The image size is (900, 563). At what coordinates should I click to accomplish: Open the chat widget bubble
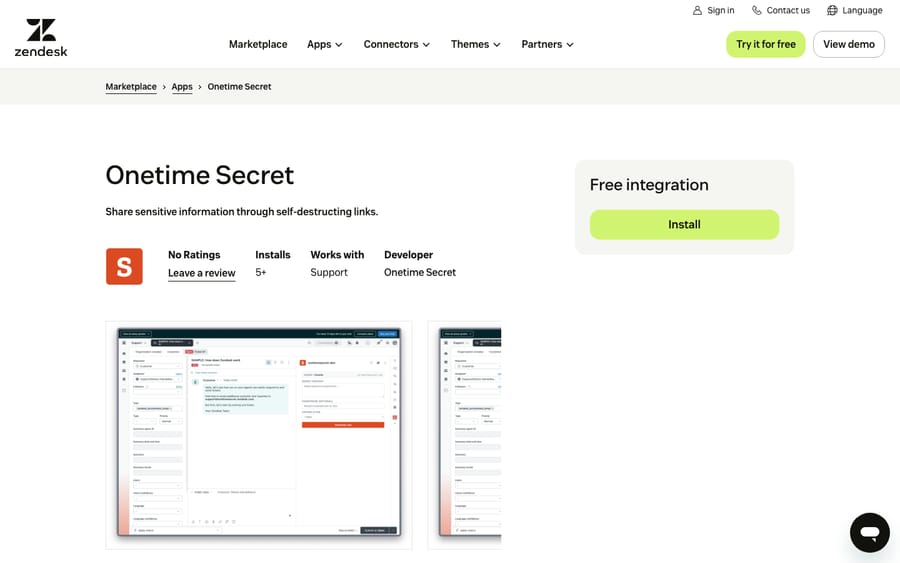click(870, 533)
